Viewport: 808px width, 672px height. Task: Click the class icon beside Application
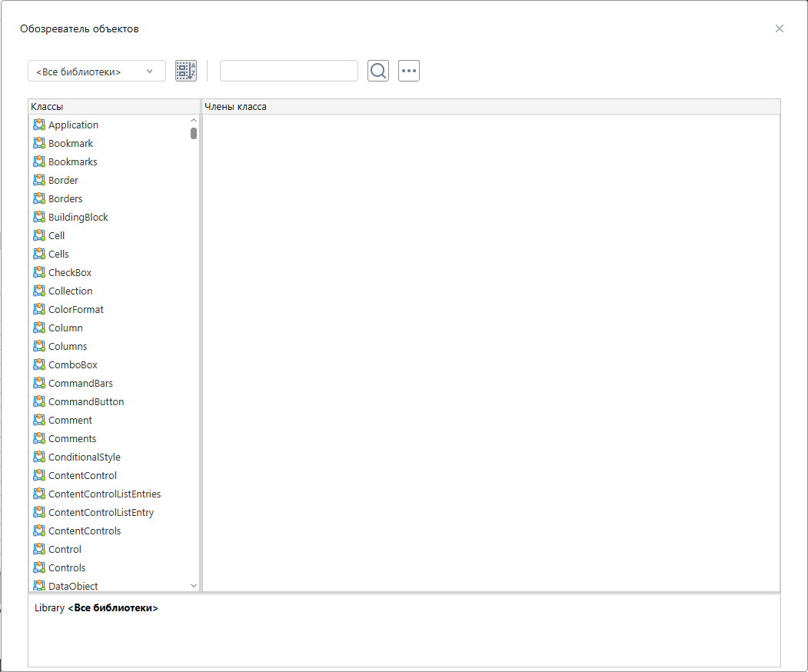pyautogui.click(x=39, y=125)
